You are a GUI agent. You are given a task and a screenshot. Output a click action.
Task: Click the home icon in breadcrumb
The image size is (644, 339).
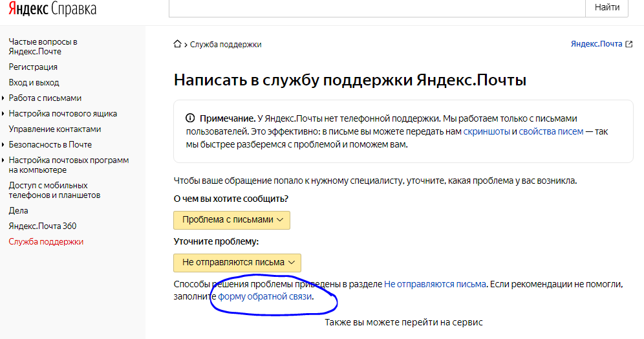coord(177,44)
